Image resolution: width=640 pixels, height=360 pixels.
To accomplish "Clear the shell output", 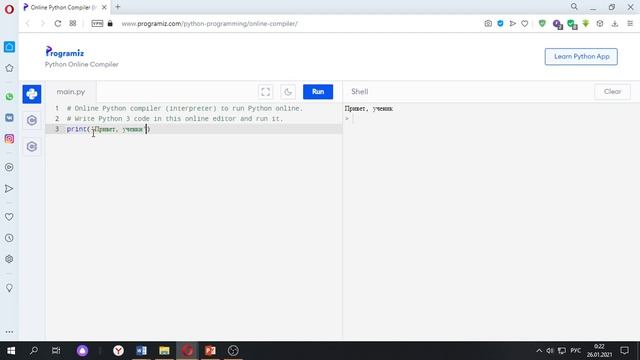I will point(612,92).
